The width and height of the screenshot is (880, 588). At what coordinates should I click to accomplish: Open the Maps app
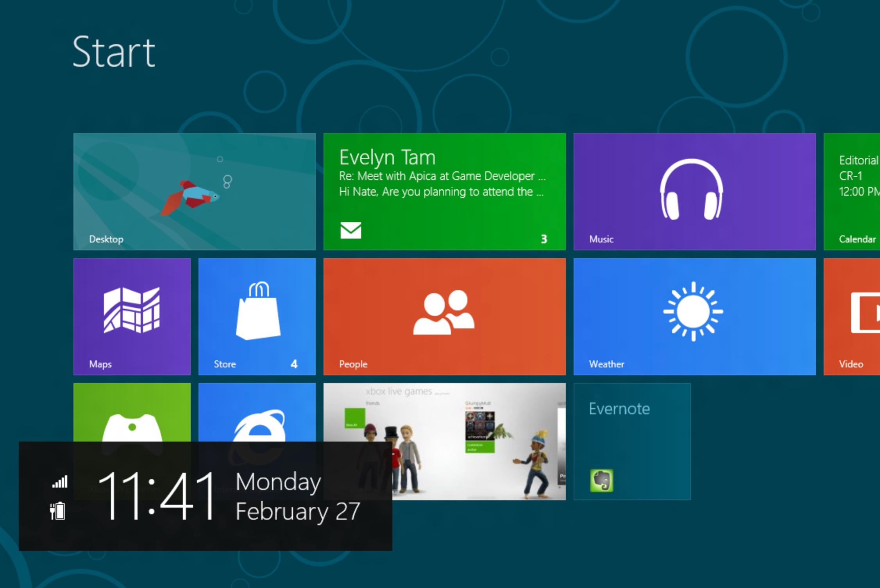[x=132, y=316]
